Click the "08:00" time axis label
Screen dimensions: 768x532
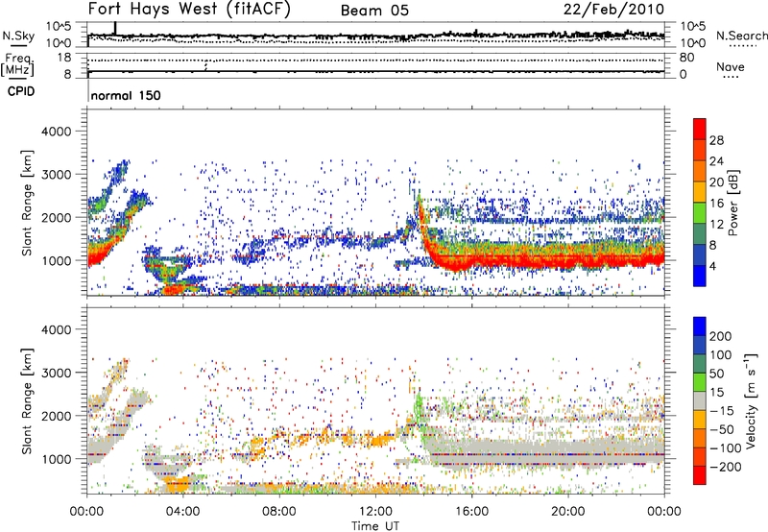279,512
